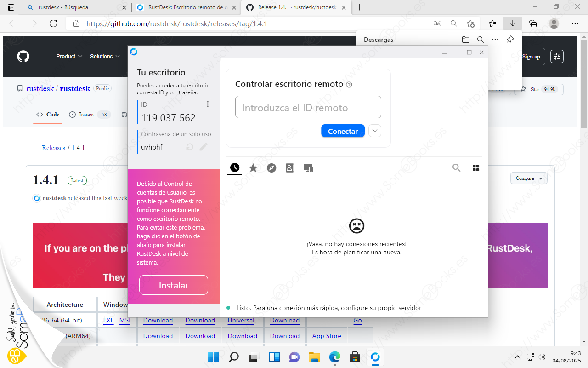Star the rustdesk repository
This screenshot has width=588, height=368.
click(539, 89)
